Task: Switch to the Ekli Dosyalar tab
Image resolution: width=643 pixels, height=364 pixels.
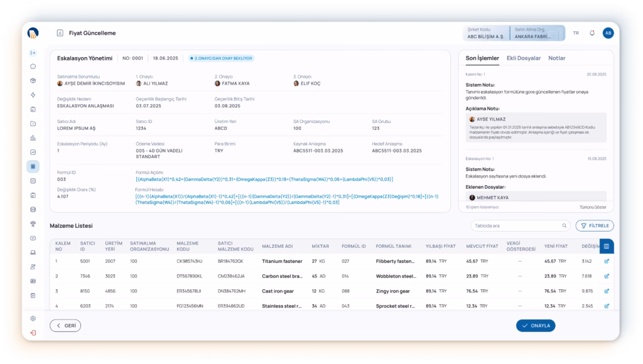Action: [523, 58]
